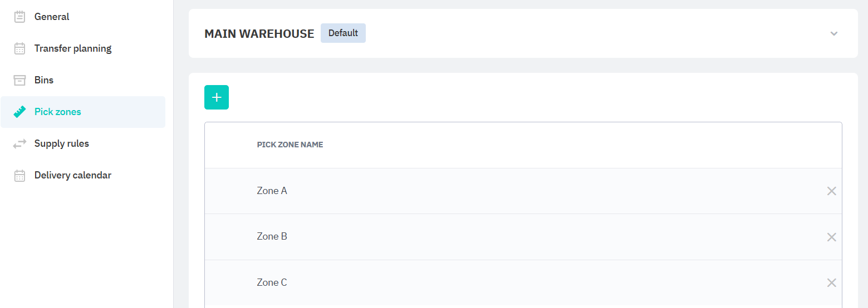Screen dimensions: 868x308
Task: Open the Supply rules page
Action: coord(62,143)
